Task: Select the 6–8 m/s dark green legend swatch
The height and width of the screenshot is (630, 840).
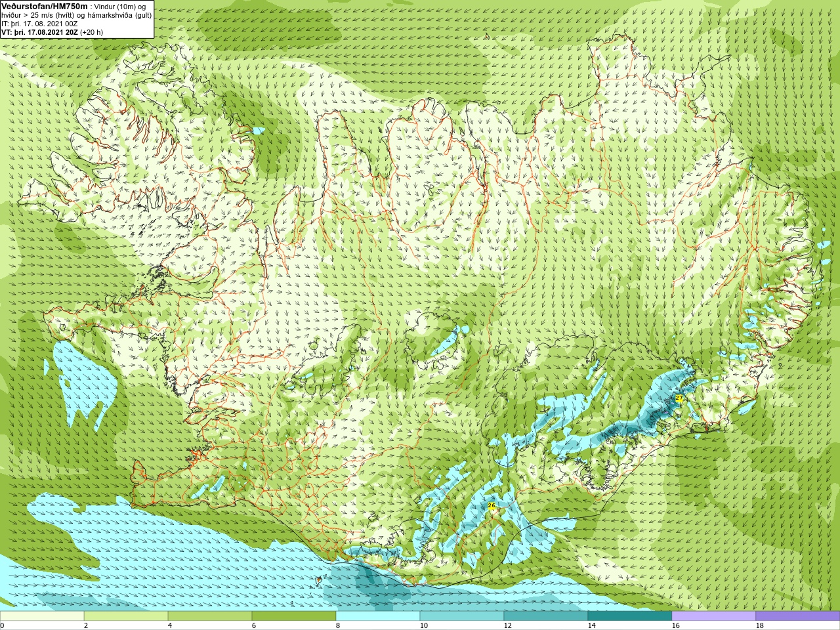Action: (294, 616)
